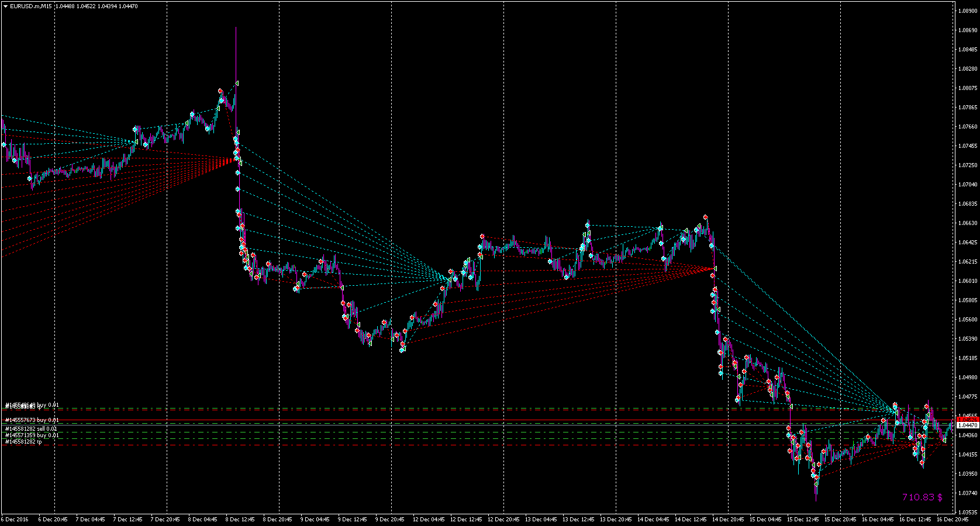Click the 7 Dec 20:45 time axis label
Screen dimensions: 980x526
(165, 519)
